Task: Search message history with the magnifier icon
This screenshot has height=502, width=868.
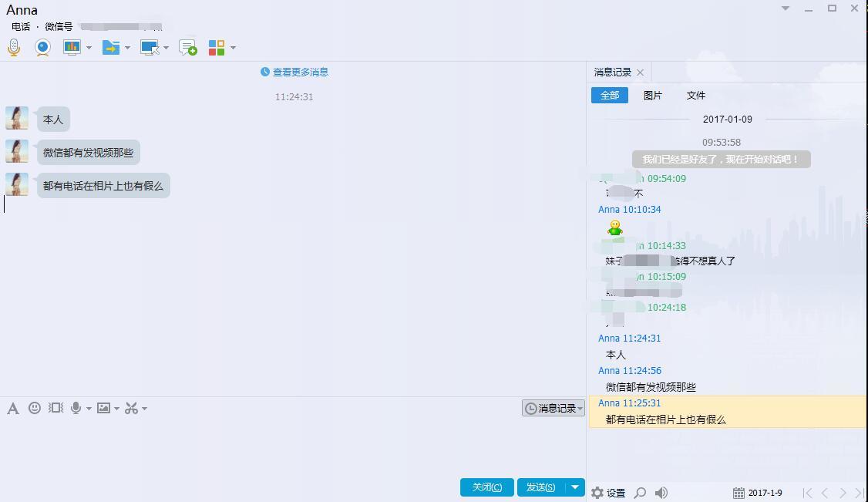Action: (640, 493)
